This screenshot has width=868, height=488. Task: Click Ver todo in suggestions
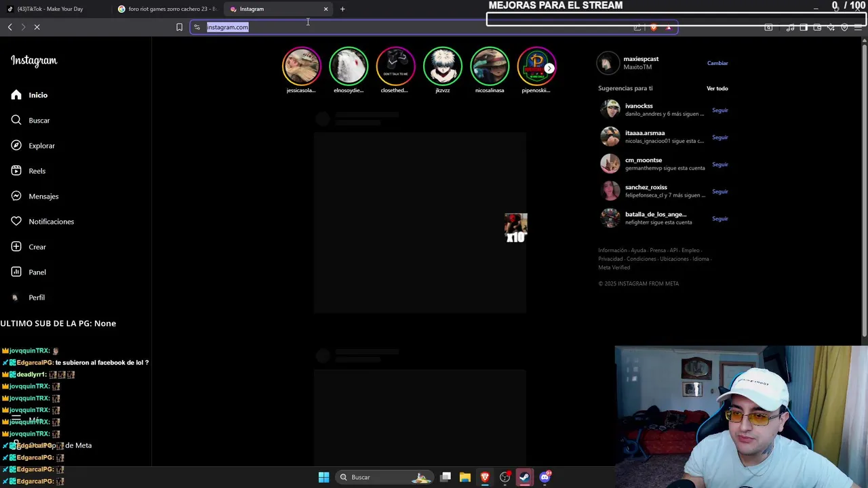(717, 88)
